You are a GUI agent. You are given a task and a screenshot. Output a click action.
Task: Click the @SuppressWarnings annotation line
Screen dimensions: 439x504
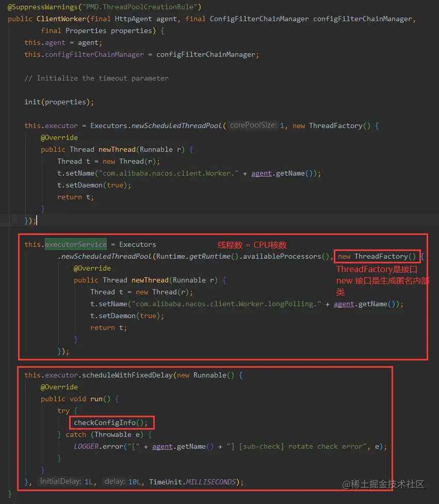[x=104, y=7]
